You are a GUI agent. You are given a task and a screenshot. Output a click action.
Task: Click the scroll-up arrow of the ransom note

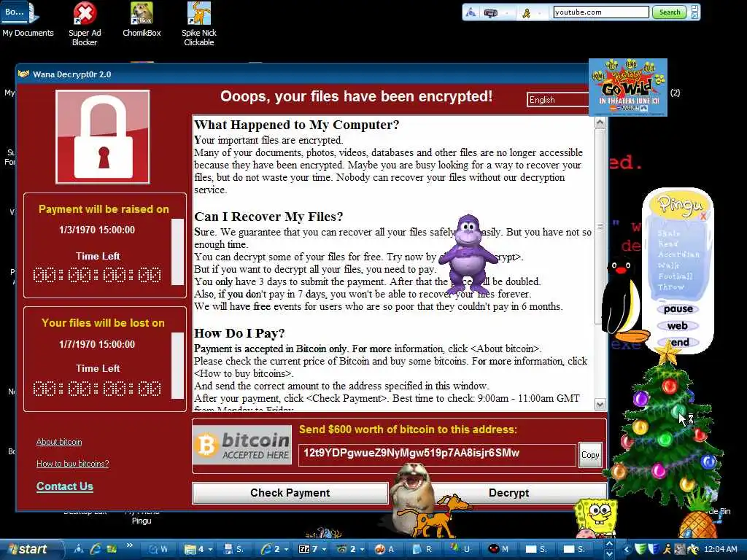coord(600,122)
